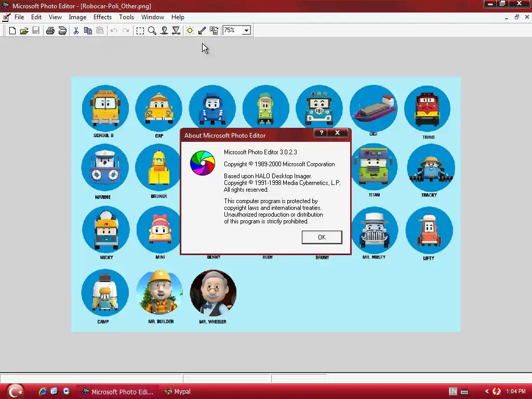The image size is (532, 399).
Task: Print the image using the printer icon
Action: 50,31
